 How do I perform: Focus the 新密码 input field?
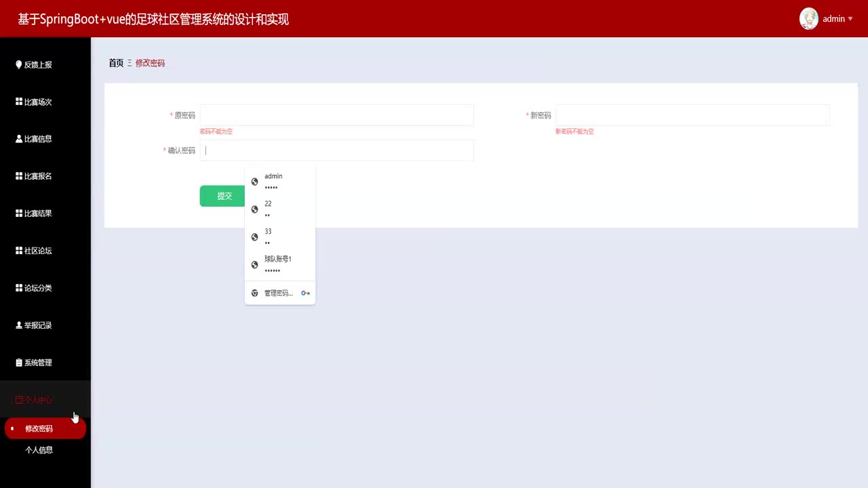[x=692, y=115]
